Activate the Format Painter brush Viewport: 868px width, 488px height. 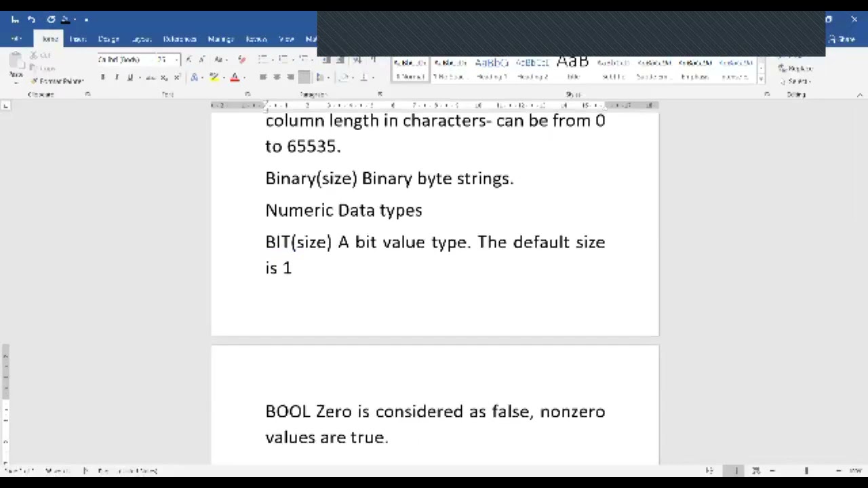click(x=56, y=81)
